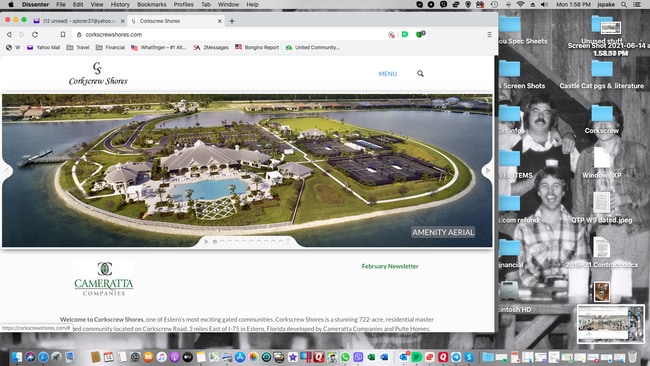Play the amenity slideshow
The width and height of the screenshot is (650, 366).
point(206,242)
